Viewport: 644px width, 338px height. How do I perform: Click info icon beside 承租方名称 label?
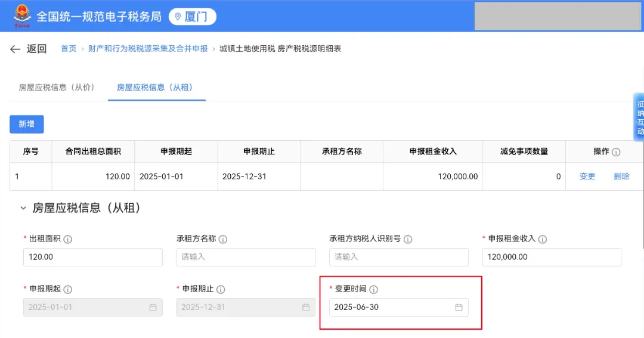[223, 239]
